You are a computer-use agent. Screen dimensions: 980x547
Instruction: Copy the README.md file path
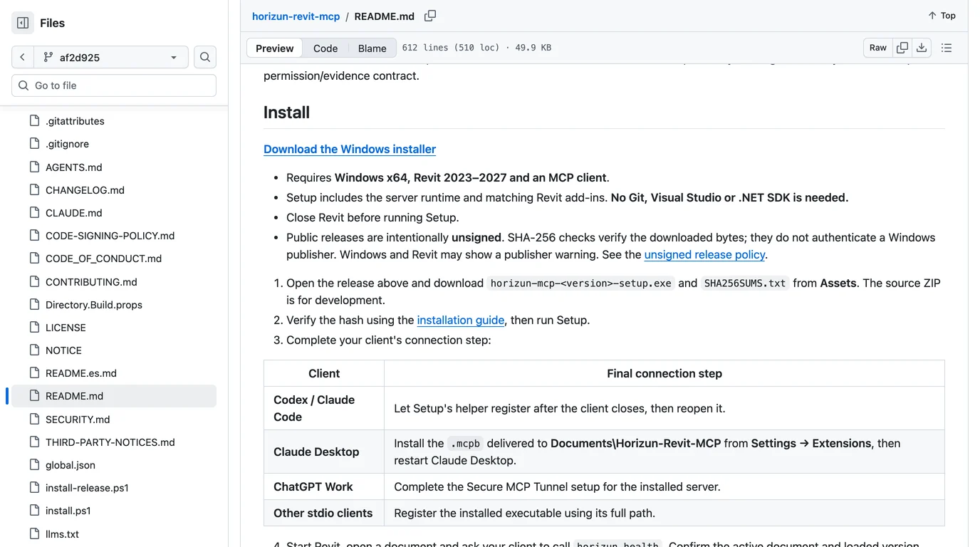pos(430,16)
